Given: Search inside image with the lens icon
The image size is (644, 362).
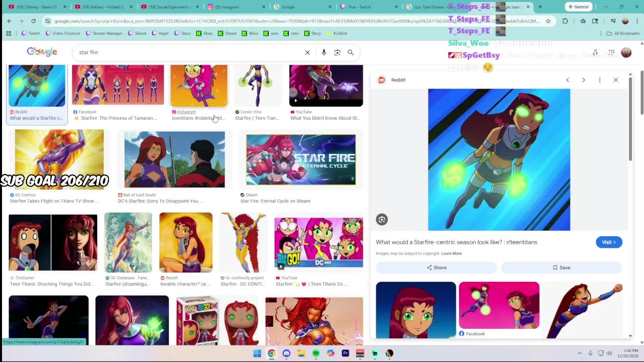Looking at the screenshot, I should click(382, 219).
